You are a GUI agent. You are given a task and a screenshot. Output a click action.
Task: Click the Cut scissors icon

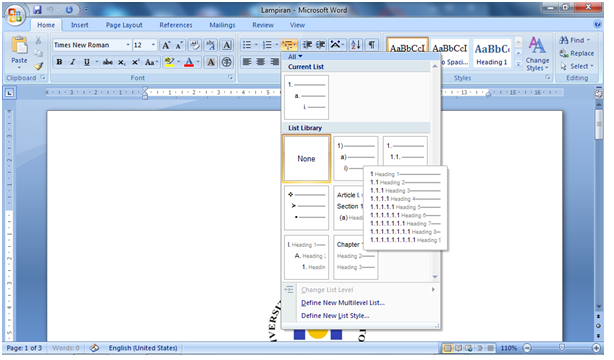(x=38, y=40)
